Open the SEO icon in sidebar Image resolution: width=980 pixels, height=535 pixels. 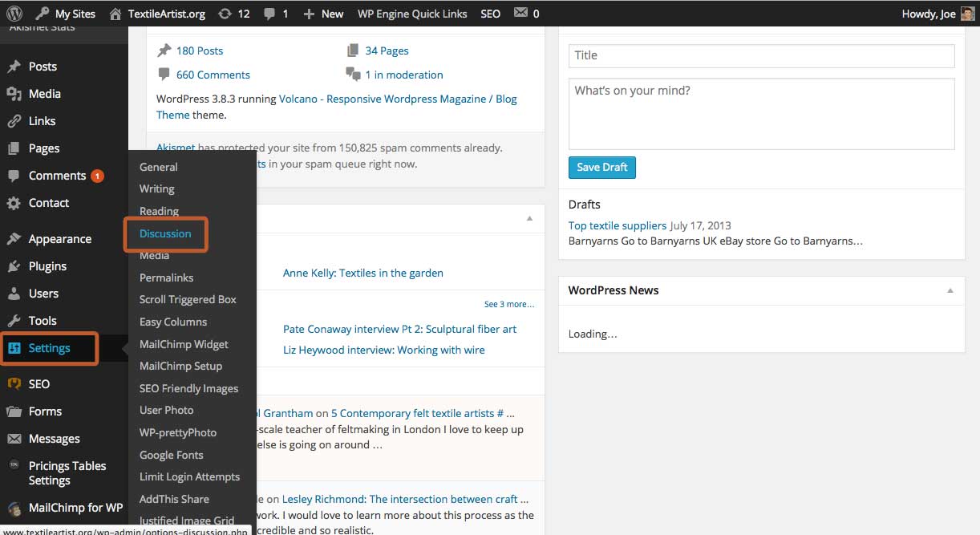point(14,384)
